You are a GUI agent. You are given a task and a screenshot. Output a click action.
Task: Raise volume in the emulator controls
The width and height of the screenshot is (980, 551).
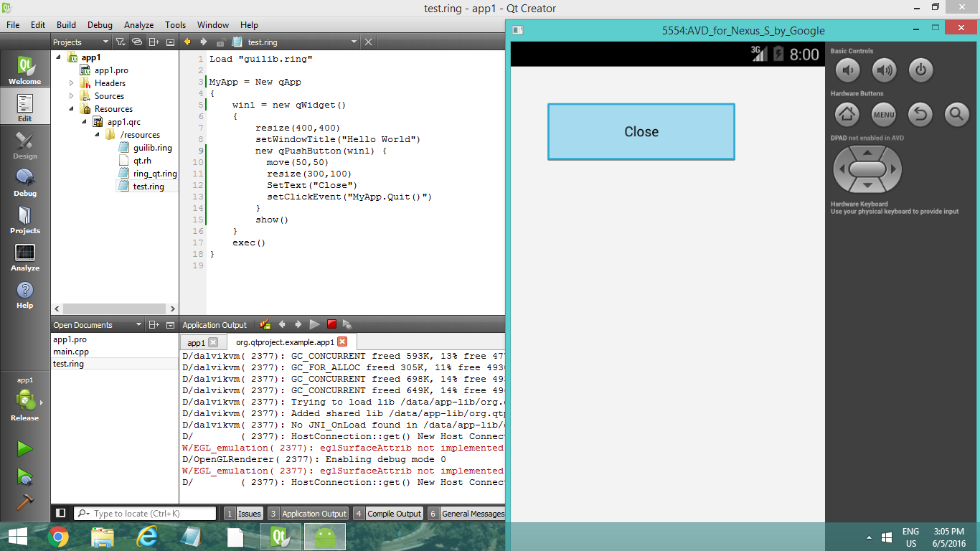point(885,70)
